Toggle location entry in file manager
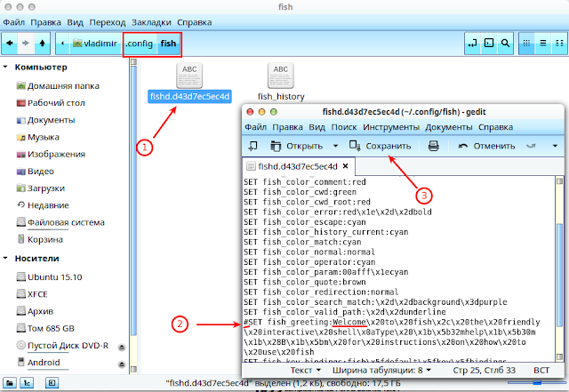569x392 pixels. pyautogui.click(x=472, y=44)
